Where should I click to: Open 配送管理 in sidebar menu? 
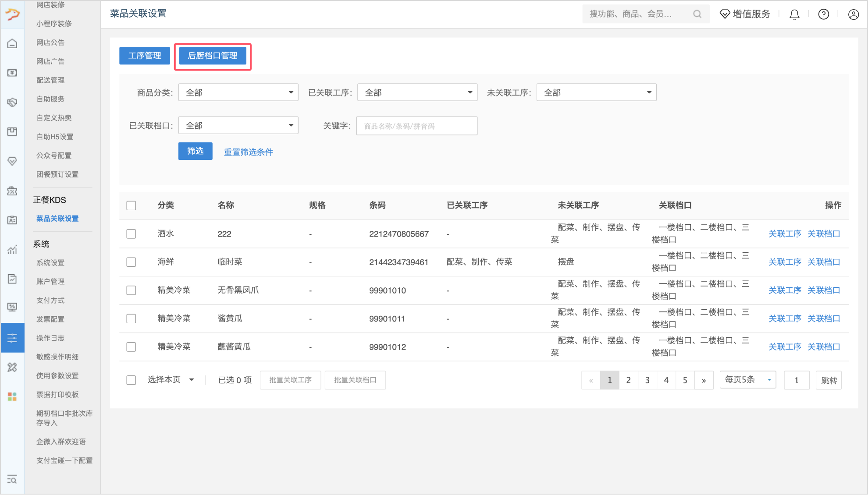coord(50,80)
